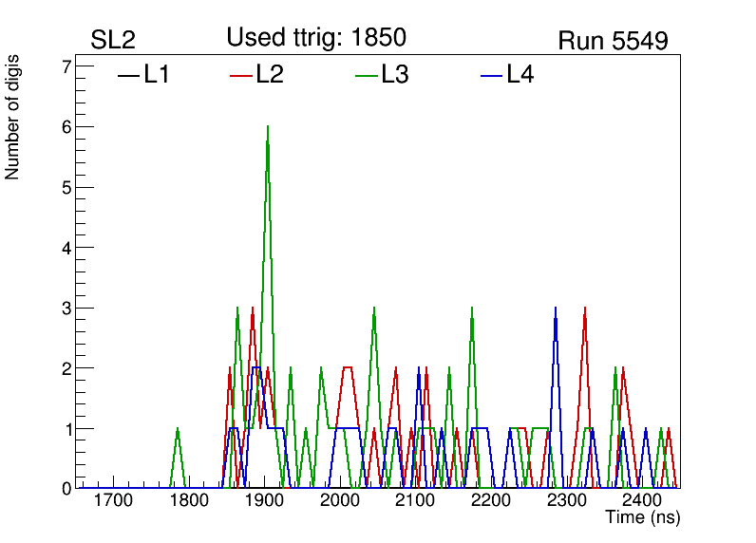This screenshot has height=543, width=756.
Task: Click the isolated green bump near 1800 ns
Action: pos(178,430)
